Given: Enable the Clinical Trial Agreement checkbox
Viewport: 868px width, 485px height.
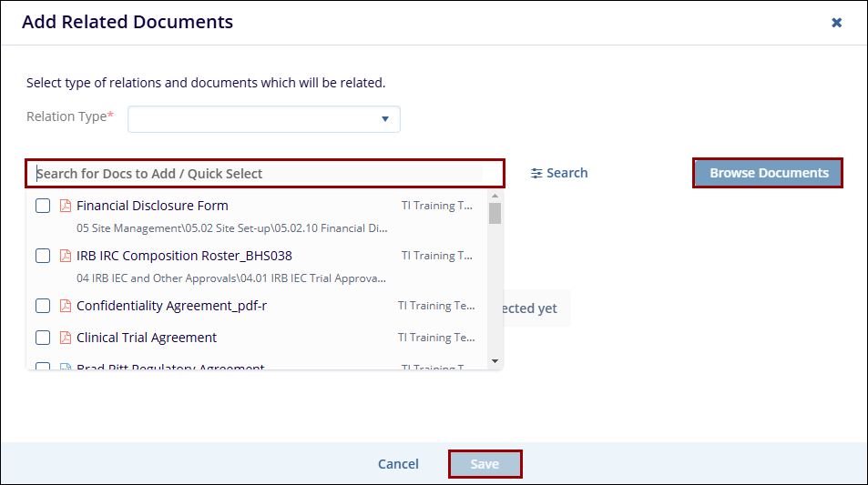Looking at the screenshot, I should coord(43,338).
